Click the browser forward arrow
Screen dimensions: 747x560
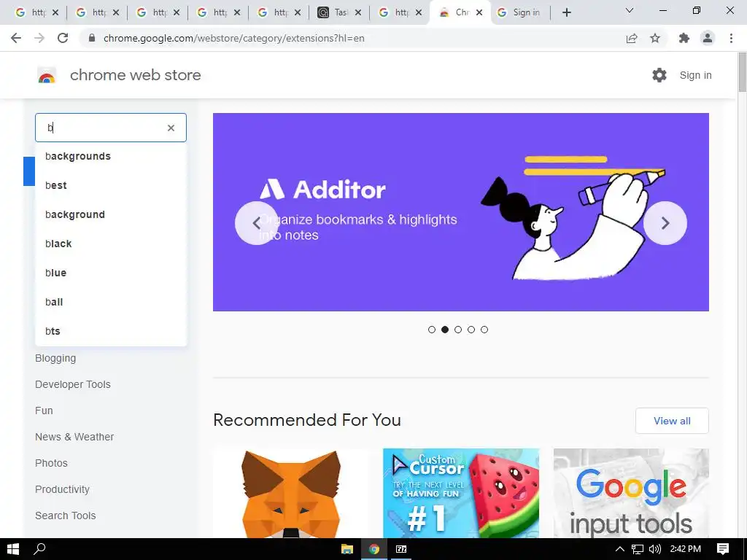pos(39,38)
